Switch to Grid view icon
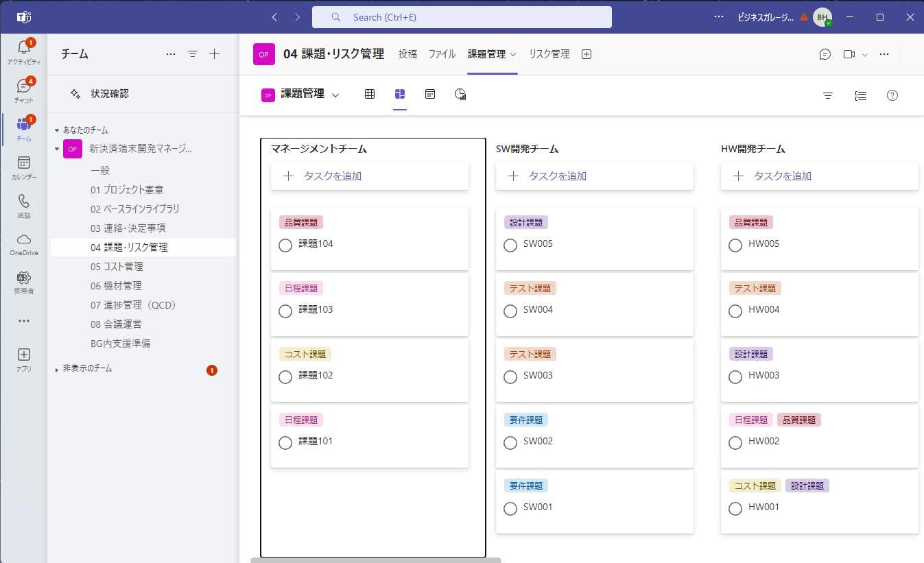This screenshot has width=924, height=563. point(370,95)
